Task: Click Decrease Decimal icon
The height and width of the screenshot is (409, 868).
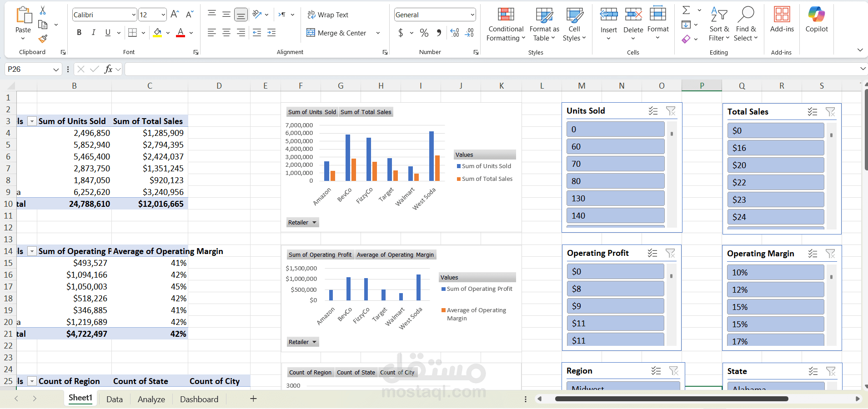Action: (x=469, y=33)
